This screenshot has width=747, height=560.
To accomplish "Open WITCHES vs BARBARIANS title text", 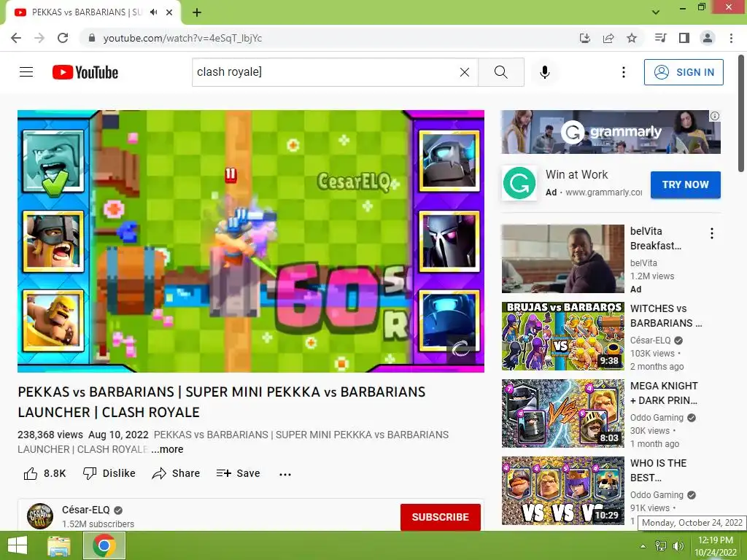I will click(666, 316).
